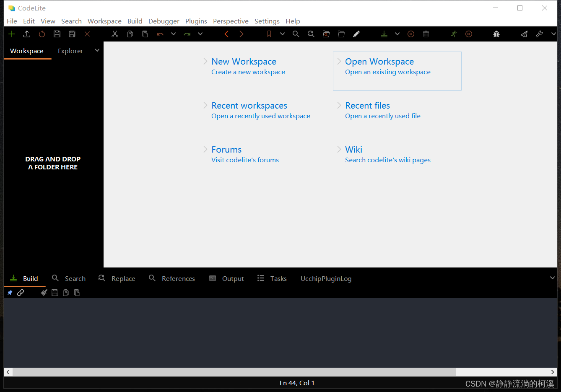Open the Workspace menu in menu bar

coord(104,21)
